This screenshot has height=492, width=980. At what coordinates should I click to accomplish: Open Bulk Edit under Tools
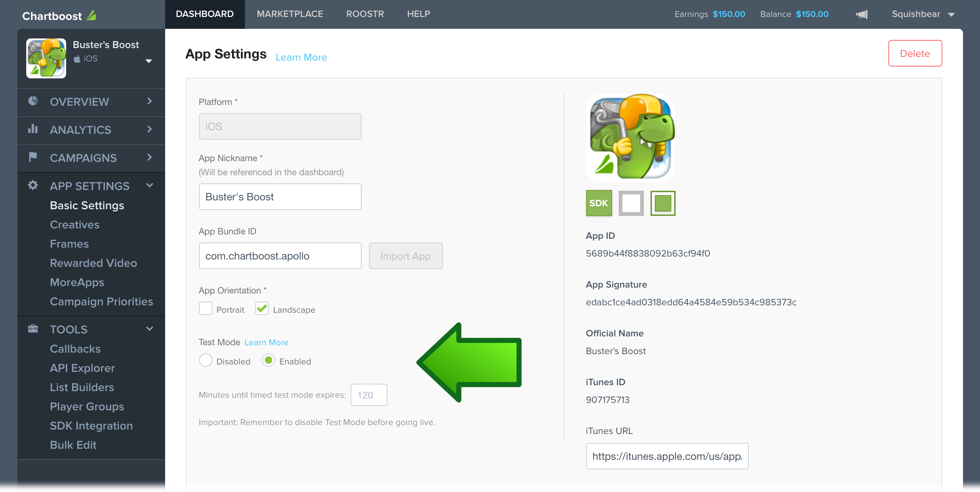coord(74,445)
